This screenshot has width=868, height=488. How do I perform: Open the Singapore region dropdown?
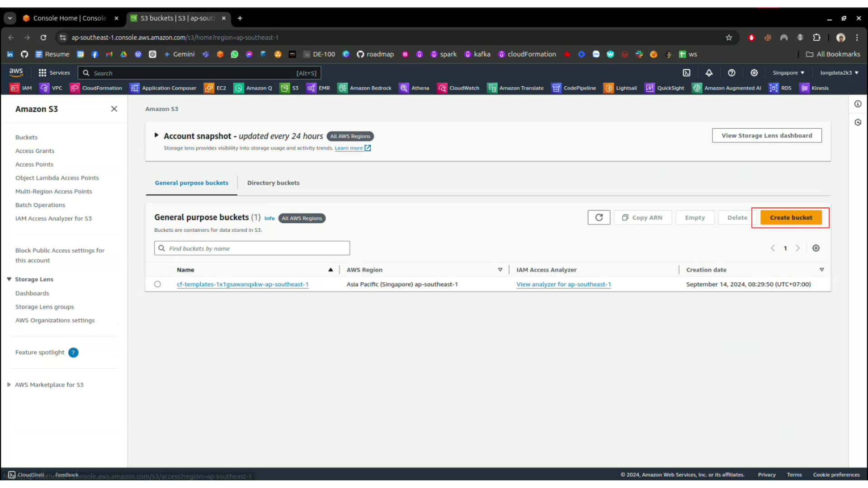click(788, 73)
